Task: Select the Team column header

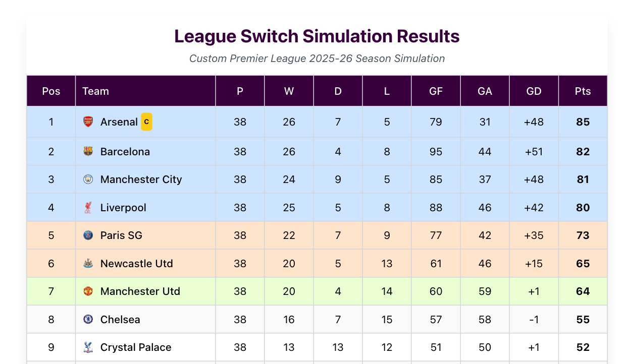Action: click(95, 91)
